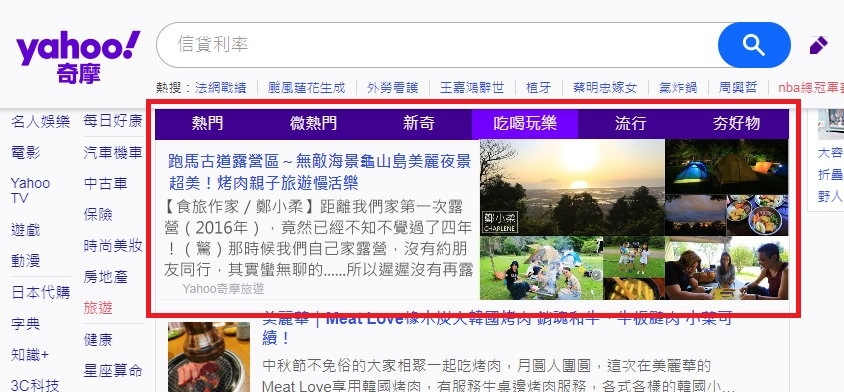The height and width of the screenshot is (392, 844).
Task: Go to 中古車 category
Action: click(106, 184)
